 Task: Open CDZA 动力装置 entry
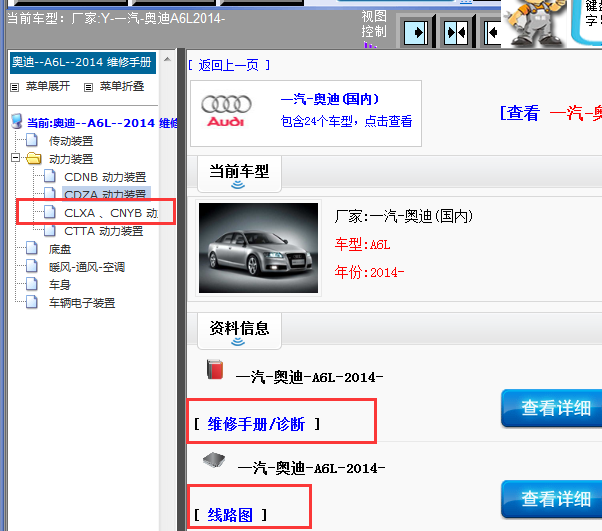[105, 194]
